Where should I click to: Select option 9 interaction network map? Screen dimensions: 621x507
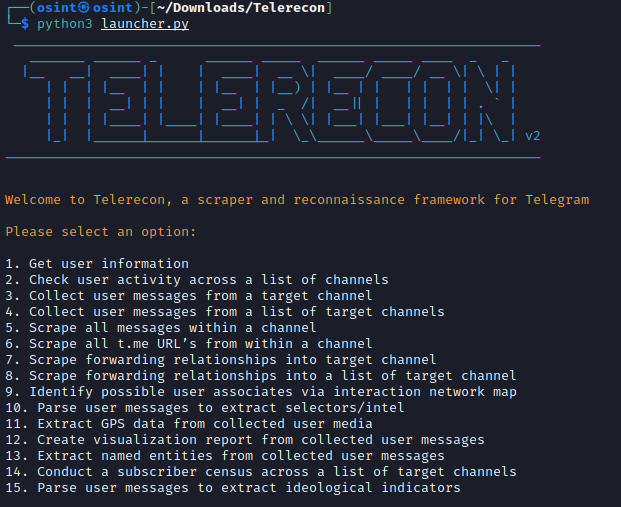click(260, 392)
